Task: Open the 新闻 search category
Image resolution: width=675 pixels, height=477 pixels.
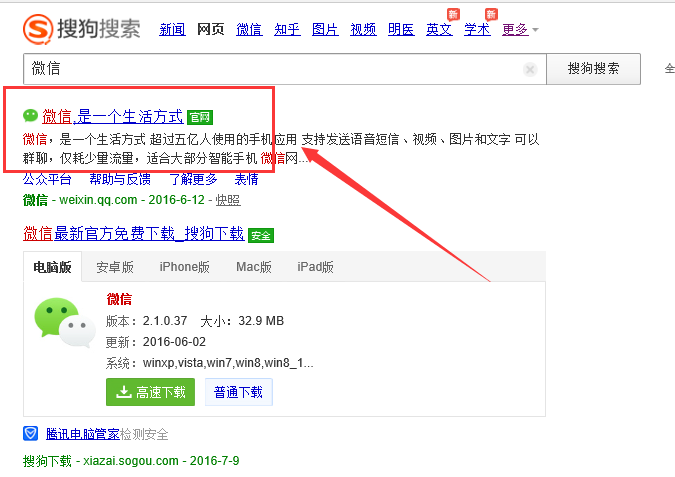Action: [172, 29]
